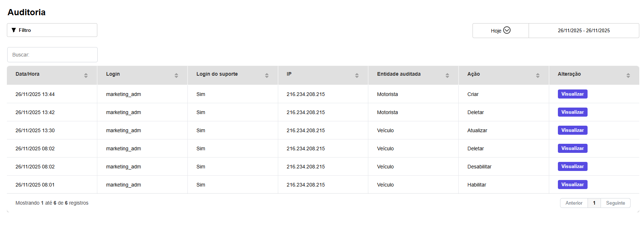Go to the Seguinte page

[615, 203]
